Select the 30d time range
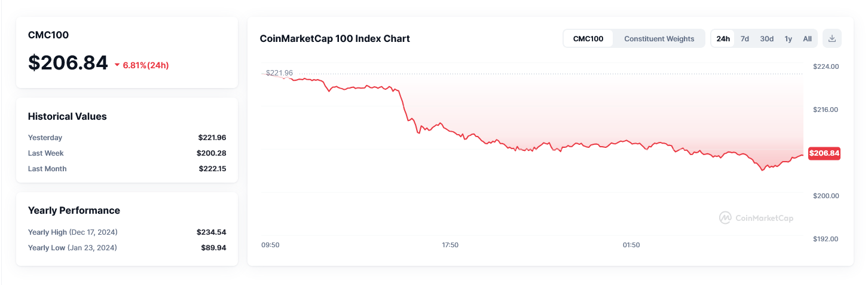The image size is (868, 285). pos(767,39)
